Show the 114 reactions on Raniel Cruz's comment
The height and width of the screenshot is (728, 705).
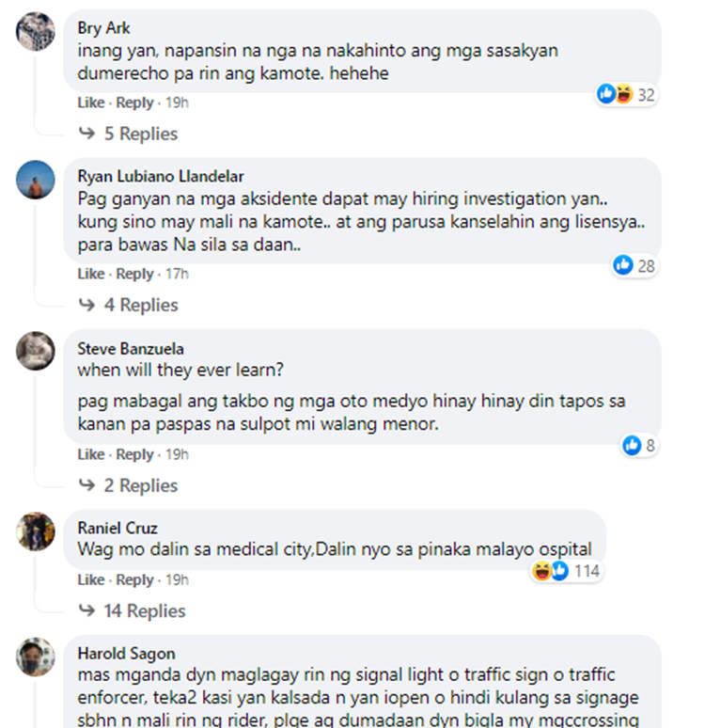click(x=566, y=571)
